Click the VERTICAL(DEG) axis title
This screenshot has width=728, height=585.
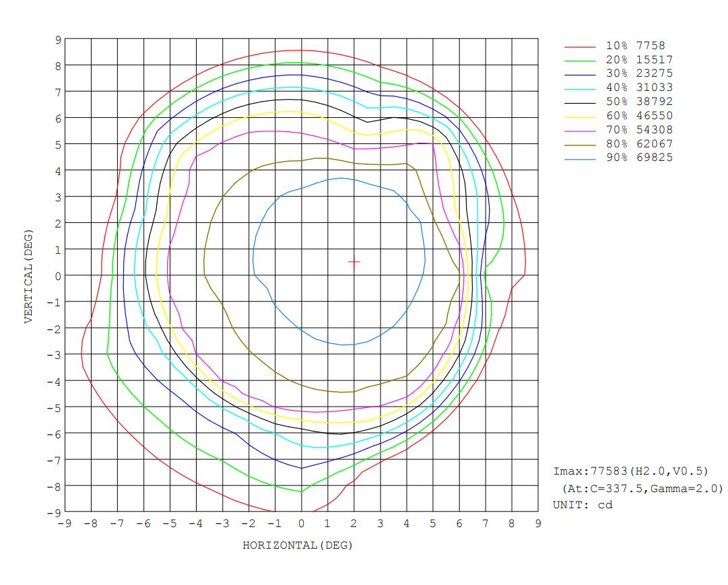point(28,276)
